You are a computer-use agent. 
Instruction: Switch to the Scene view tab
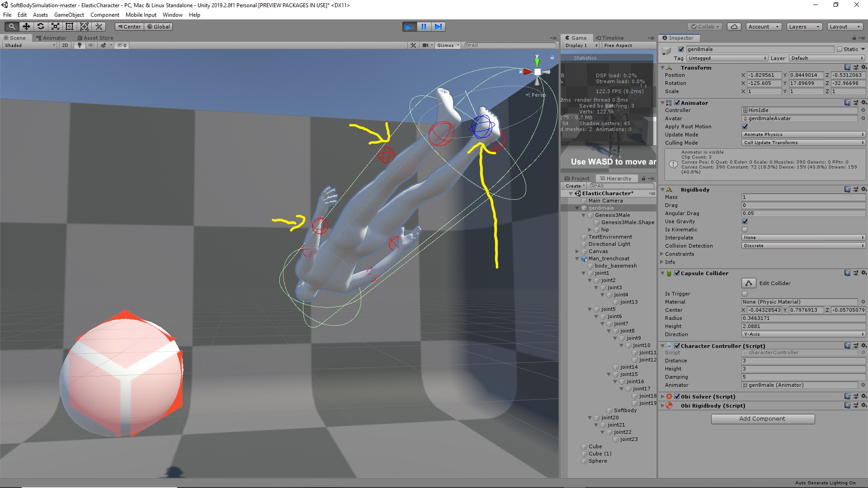click(16, 38)
